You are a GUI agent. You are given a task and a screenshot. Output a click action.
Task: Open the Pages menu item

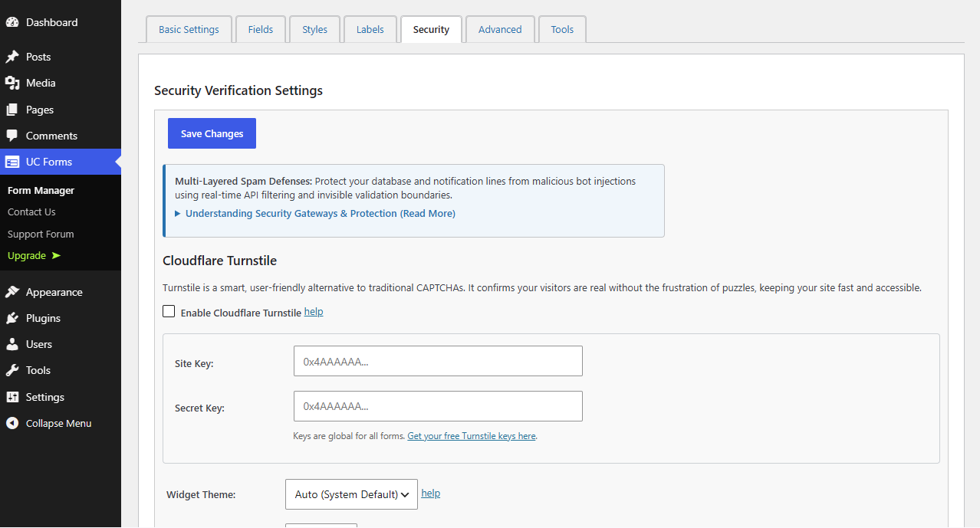coord(61,110)
